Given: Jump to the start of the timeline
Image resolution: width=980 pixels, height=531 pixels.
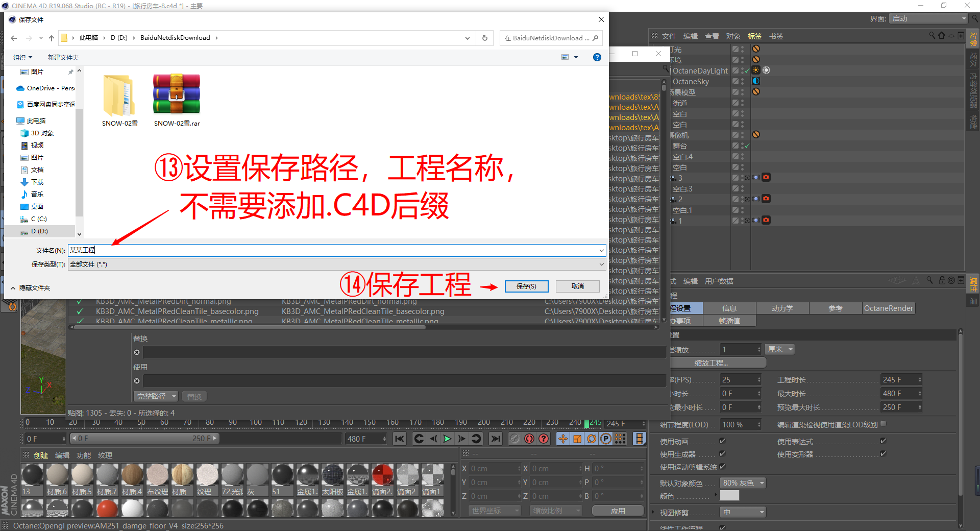Looking at the screenshot, I should [x=400, y=439].
